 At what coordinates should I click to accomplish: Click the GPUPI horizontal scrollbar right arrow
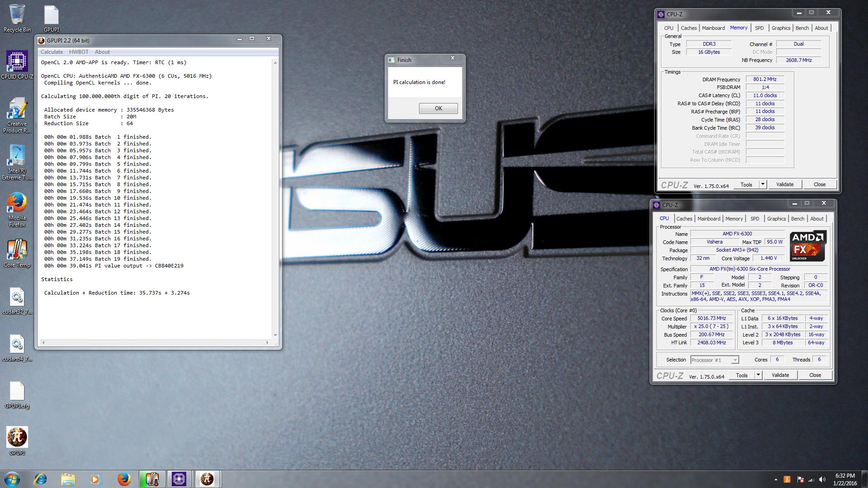pos(268,343)
